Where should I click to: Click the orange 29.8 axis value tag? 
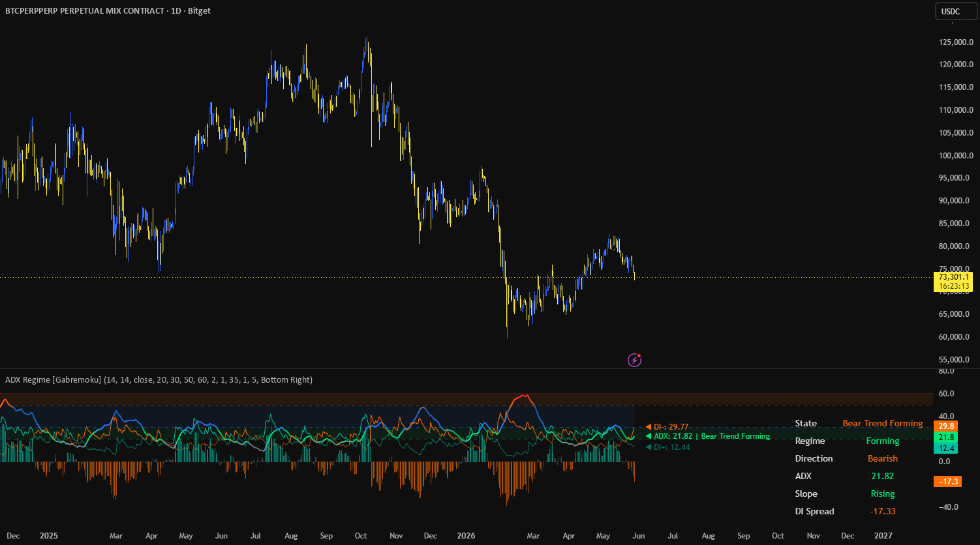(x=947, y=426)
